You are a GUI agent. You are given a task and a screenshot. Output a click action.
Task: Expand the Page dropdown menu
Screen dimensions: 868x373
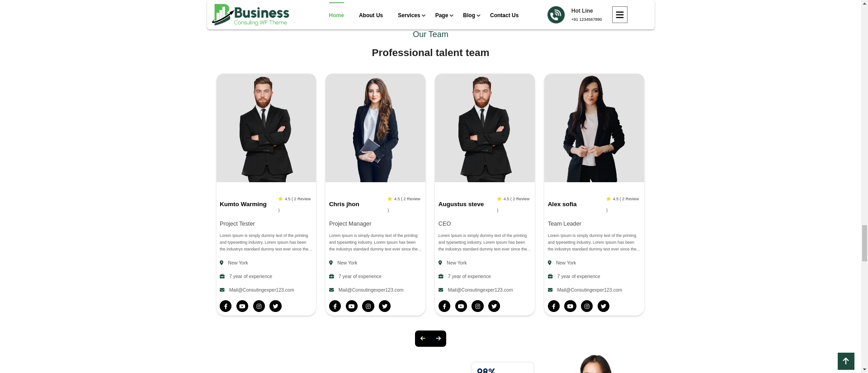(x=444, y=15)
